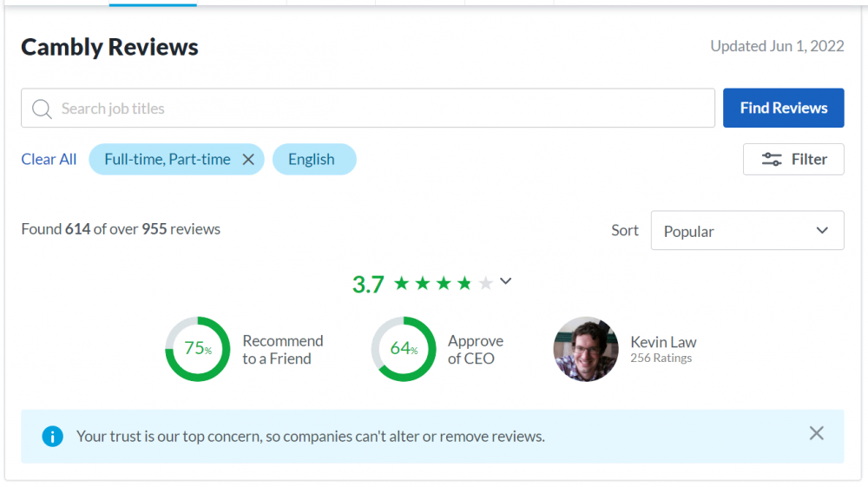Open the Filter options button

793,160
